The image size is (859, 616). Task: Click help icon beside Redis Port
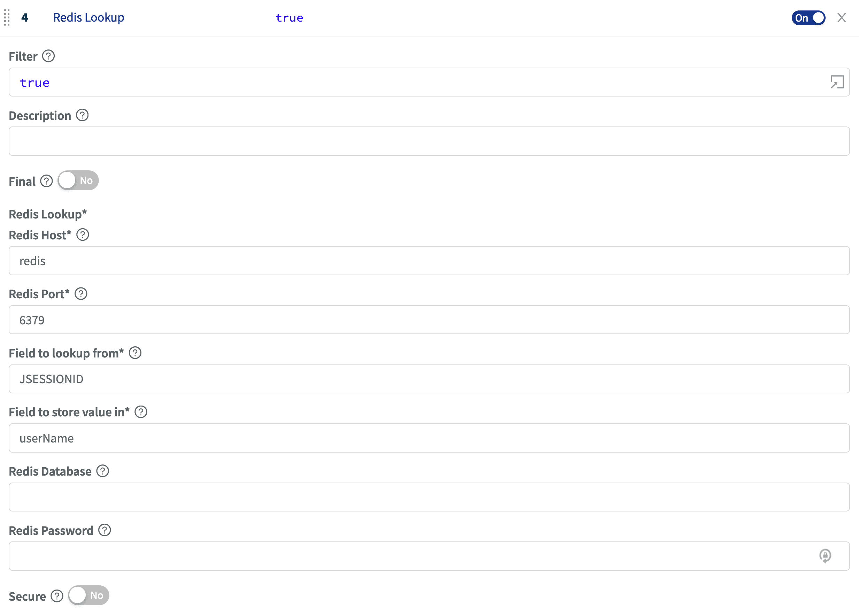[x=81, y=294]
